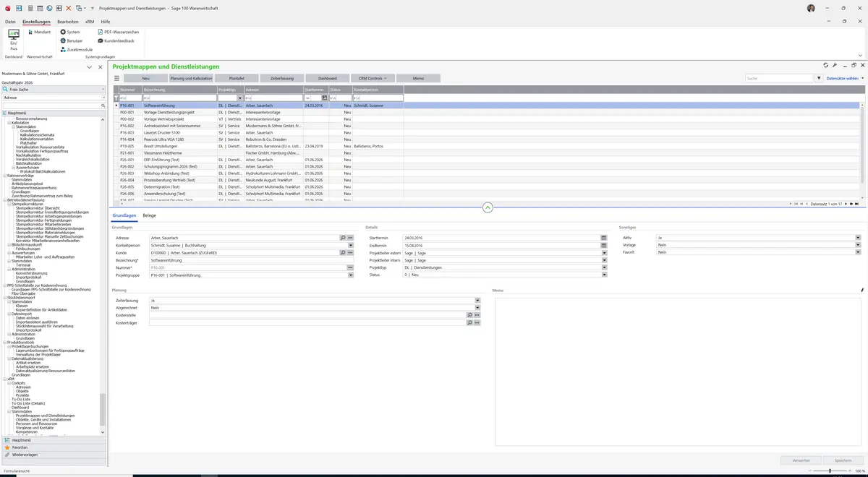Click the filter funnel icon in grid
The width and height of the screenshot is (868, 477).
(x=116, y=98)
